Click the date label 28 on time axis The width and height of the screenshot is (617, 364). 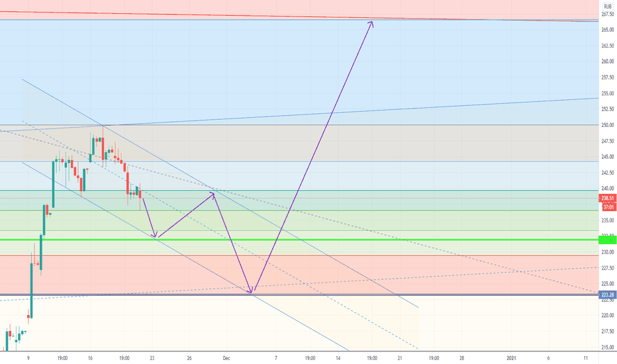pyautogui.click(x=462, y=358)
